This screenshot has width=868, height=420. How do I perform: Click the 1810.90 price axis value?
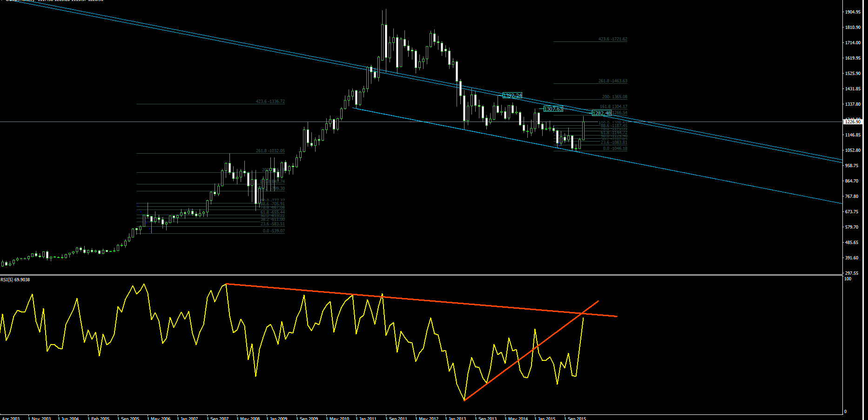(853, 27)
